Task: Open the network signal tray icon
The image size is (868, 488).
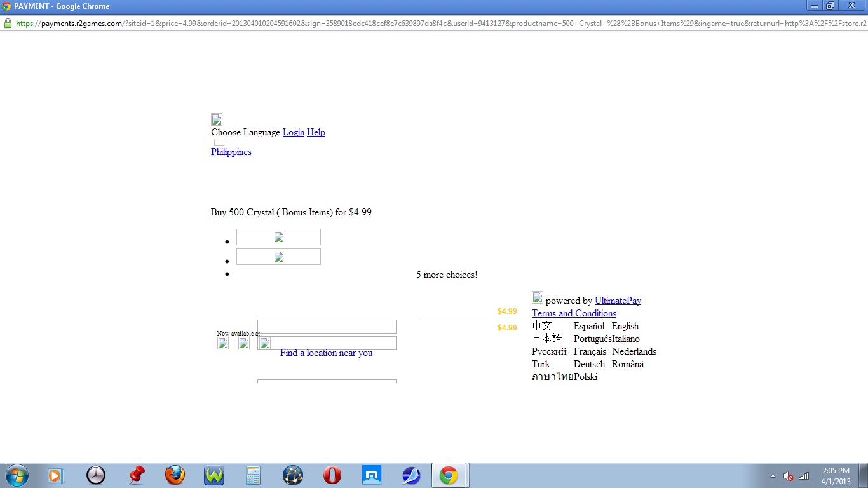Action: tap(804, 476)
